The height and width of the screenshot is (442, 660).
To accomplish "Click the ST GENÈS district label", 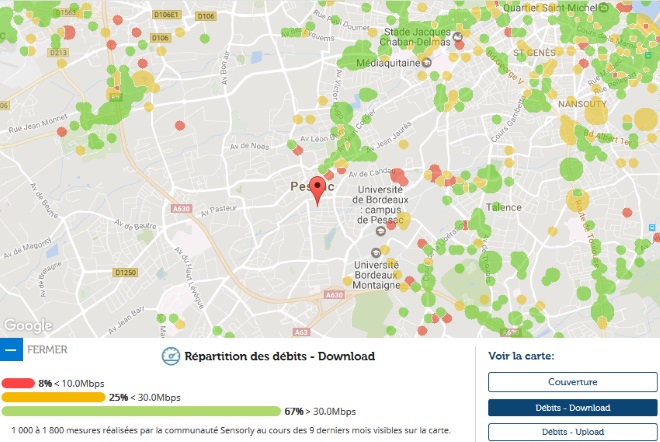I will 534,53.
